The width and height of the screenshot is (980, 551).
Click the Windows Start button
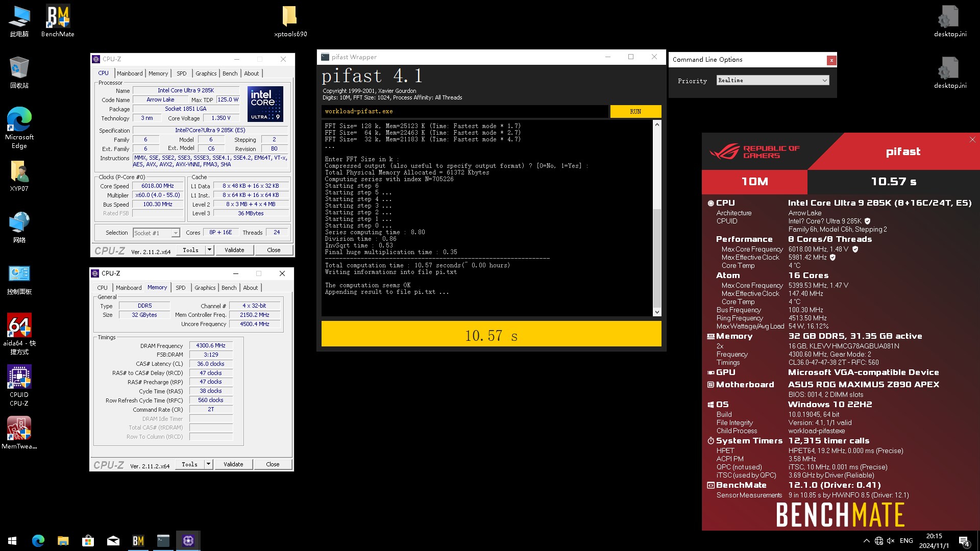(12, 541)
